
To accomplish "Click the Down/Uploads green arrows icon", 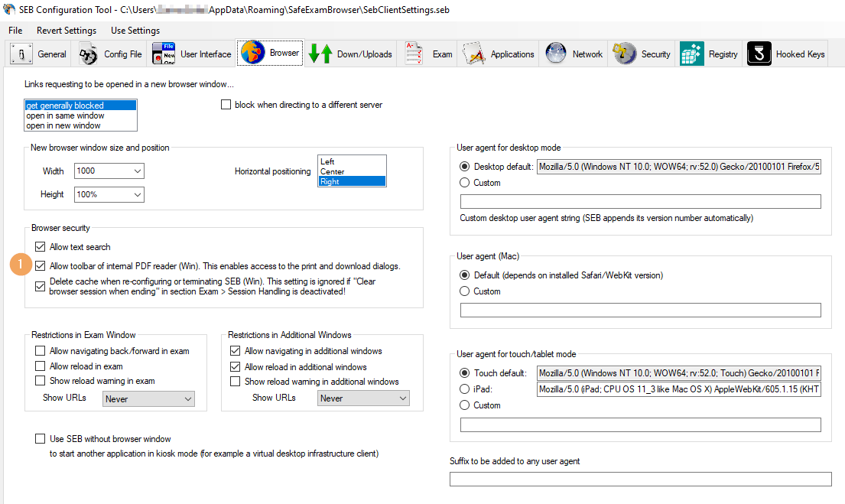I will 320,54.
